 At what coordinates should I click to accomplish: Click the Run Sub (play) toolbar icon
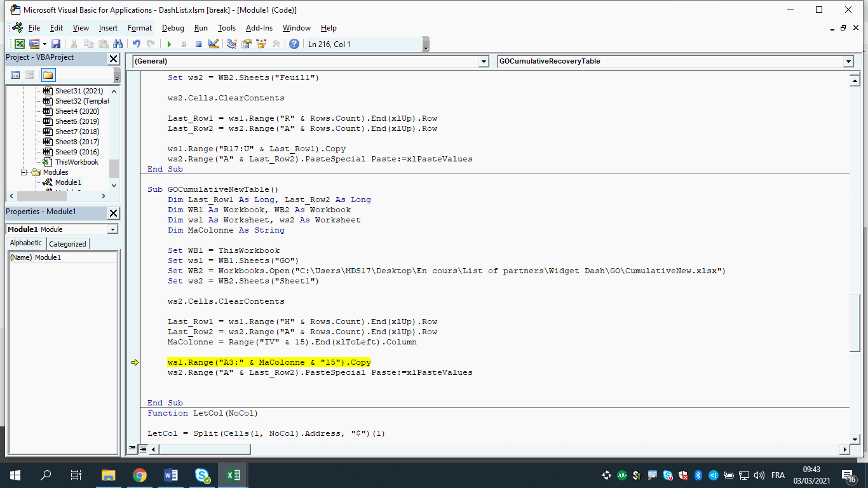pyautogui.click(x=169, y=44)
